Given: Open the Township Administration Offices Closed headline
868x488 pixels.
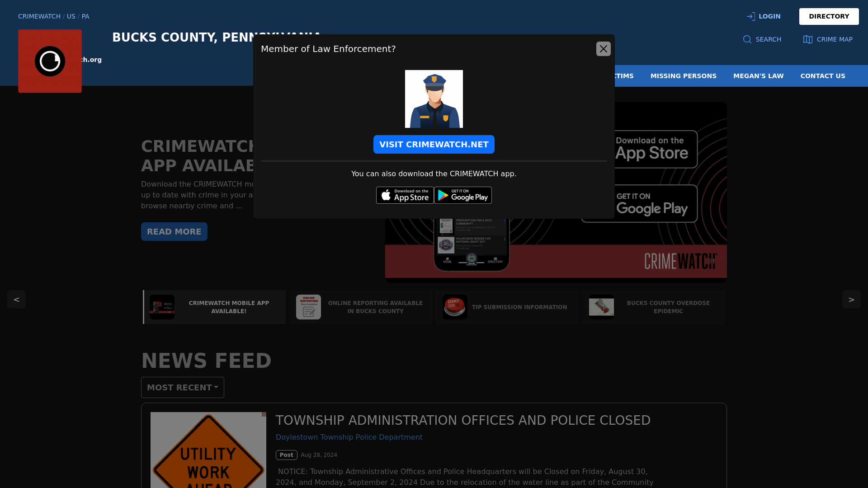Looking at the screenshot, I should 463,420.
